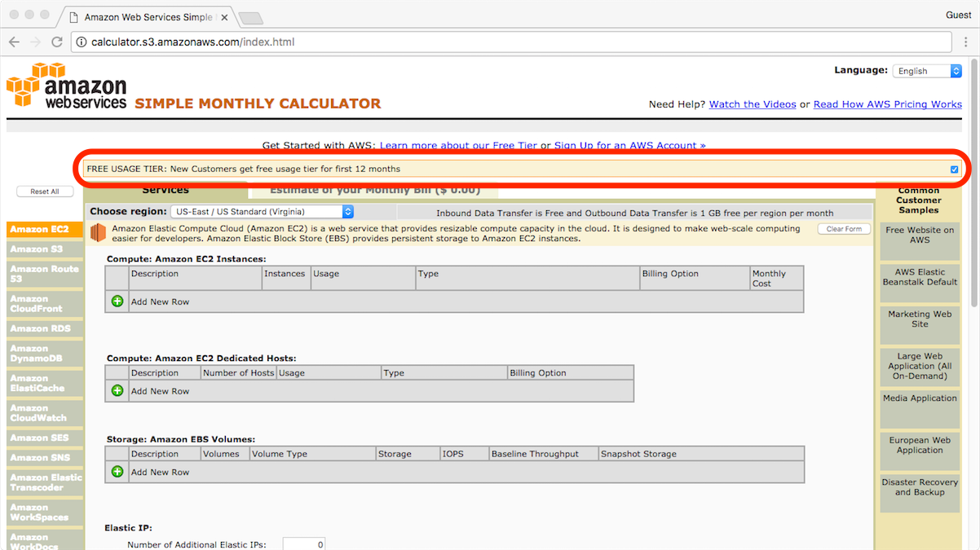980x550 pixels.
Task: Add New Row to EBS Volumes
Action: (160, 472)
